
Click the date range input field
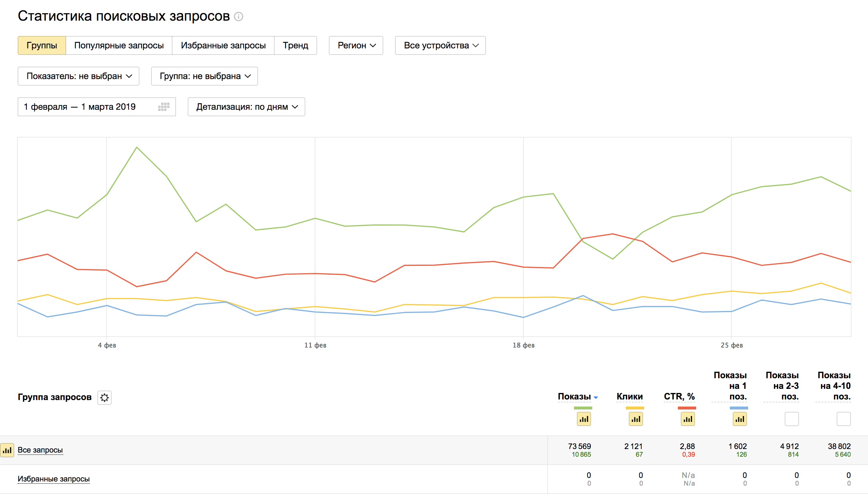point(79,107)
